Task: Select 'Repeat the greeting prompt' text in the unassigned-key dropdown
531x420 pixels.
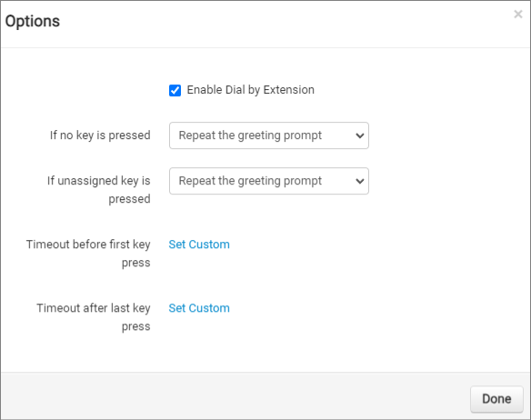Action: (250, 181)
